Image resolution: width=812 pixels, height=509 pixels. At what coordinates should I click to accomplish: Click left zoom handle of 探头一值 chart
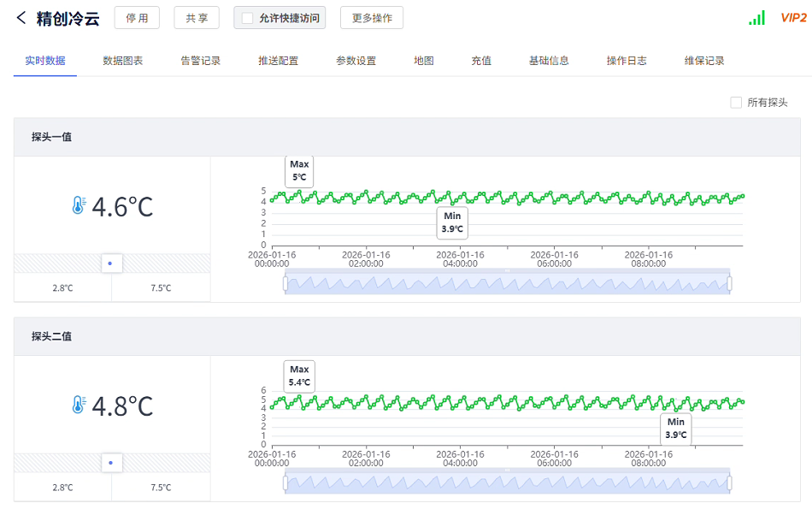pos(286,283)
